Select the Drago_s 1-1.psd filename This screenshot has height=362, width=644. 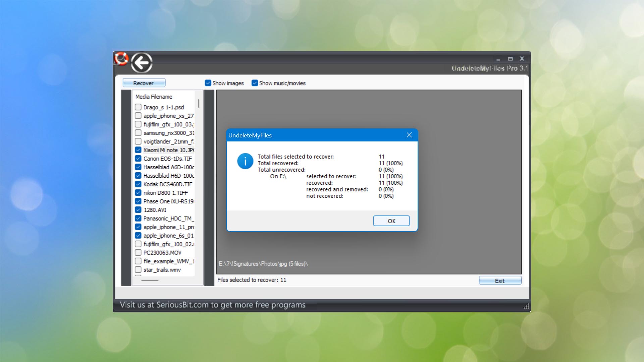coord(164,107)
